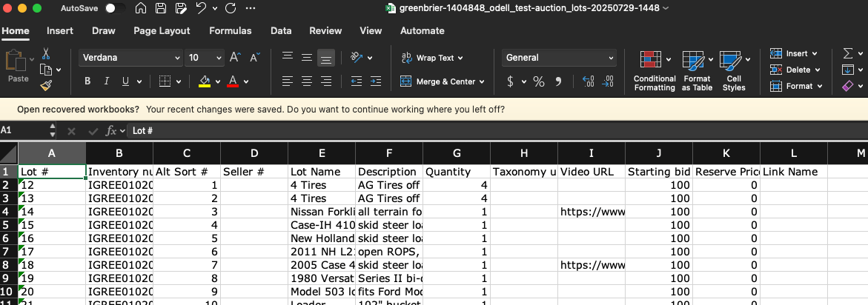The width and height of the screenshot is (868, 305).
Task: Decrease the indent
Action: [x=357, y=81]
